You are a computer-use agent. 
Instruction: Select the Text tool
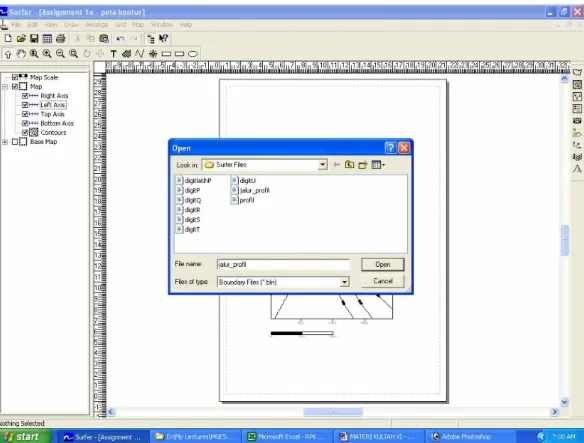(114, 54)
